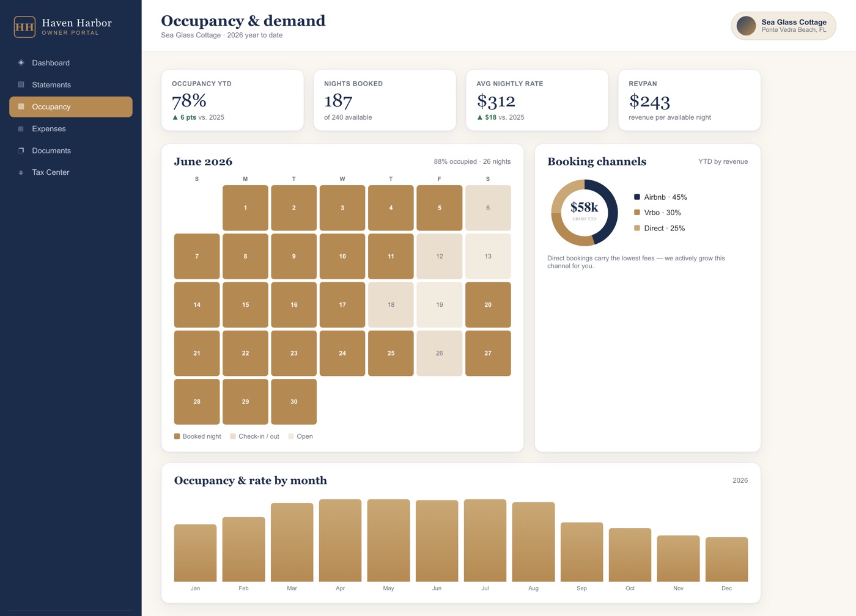The image size is (856, 616).
Task: Click the RevPAN $243 card
Action: tap(689, 100)
